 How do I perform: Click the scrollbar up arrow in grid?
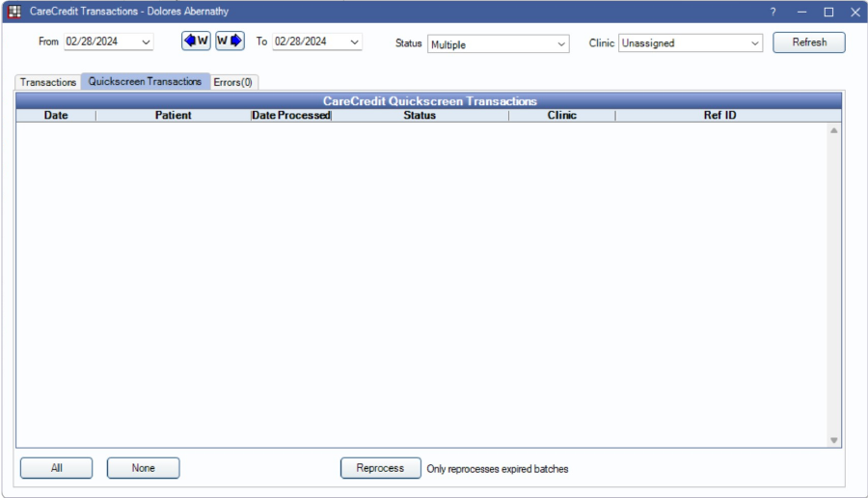click(833, 130)
